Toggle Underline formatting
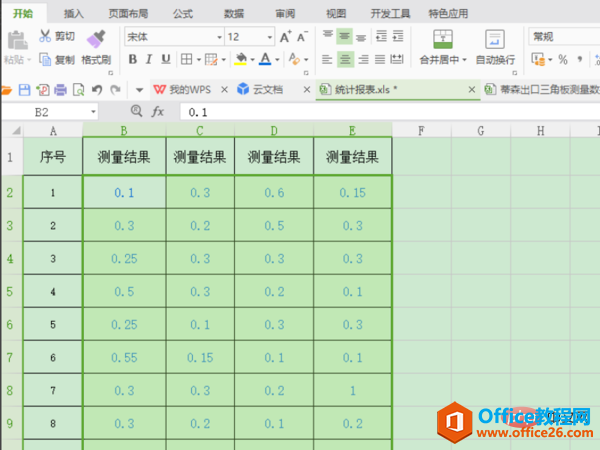The height and width of the screenshot is (450, 600). point(166,59)
